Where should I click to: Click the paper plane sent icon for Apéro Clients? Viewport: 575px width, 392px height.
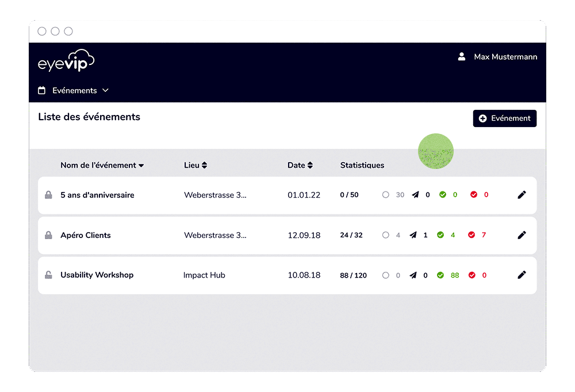point(413,235)
